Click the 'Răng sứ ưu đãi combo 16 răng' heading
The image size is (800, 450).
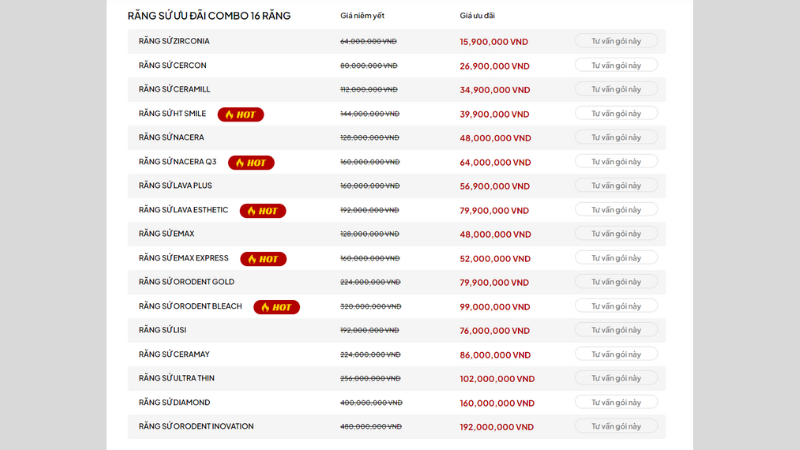209,16
